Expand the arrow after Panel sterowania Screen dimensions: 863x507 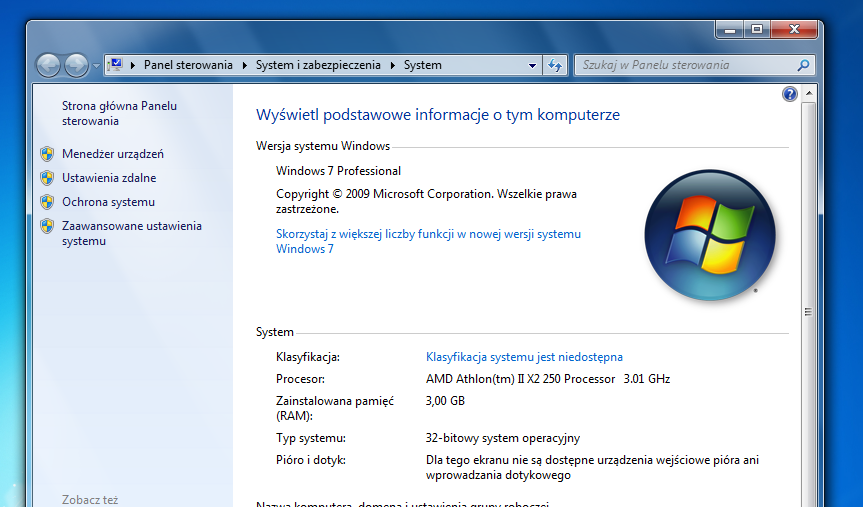tap(245, 65)
